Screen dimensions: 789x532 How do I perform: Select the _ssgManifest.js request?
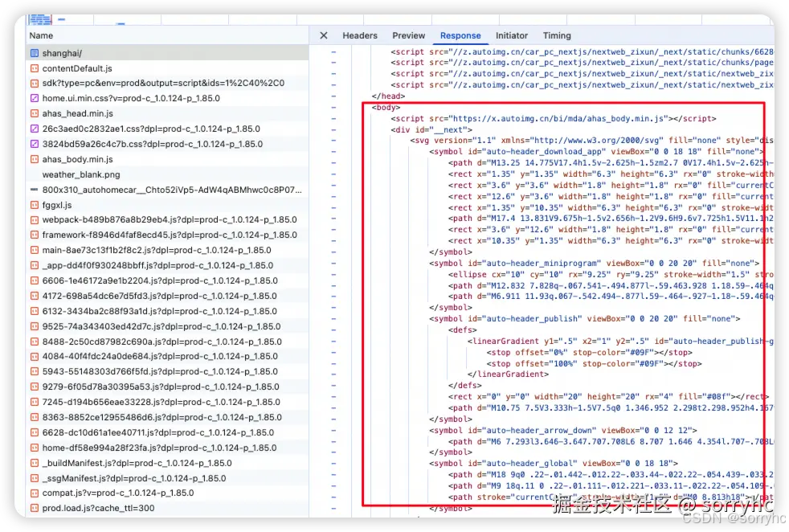pos(168,478)
